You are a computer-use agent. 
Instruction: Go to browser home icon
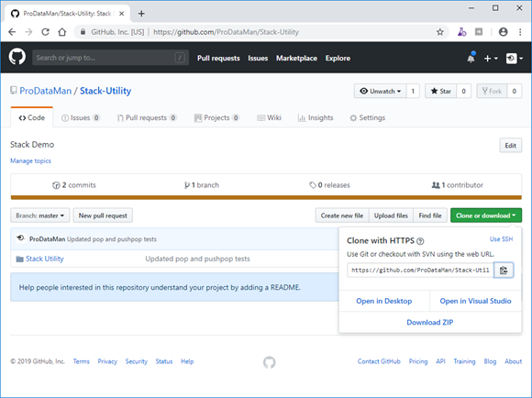point(62,32)
